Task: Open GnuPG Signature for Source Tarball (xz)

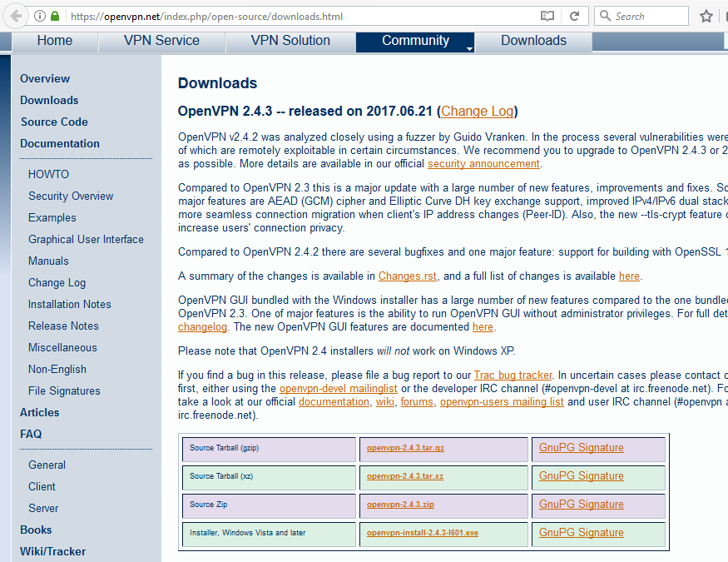Action: pyautogui.click(x=582, y=476)
